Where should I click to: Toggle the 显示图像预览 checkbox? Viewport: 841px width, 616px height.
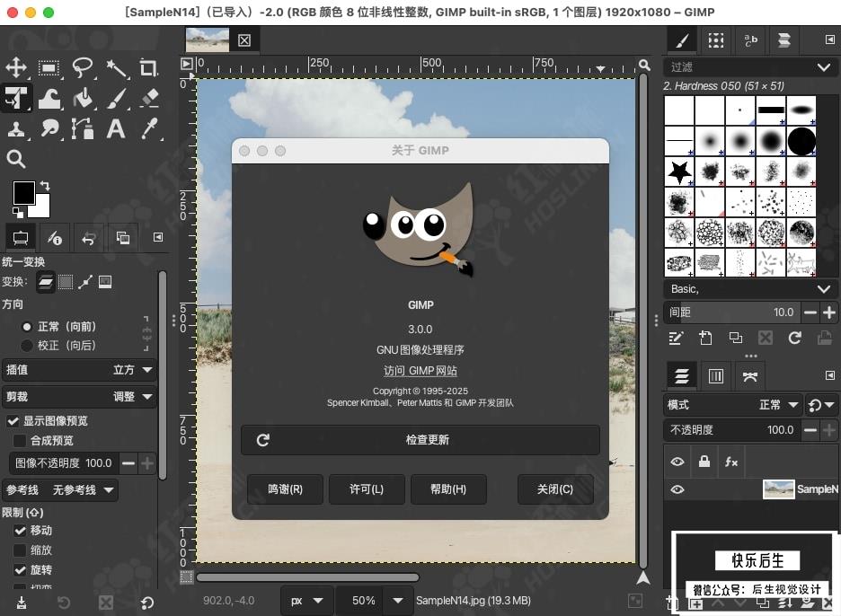(x=13, y=421)
